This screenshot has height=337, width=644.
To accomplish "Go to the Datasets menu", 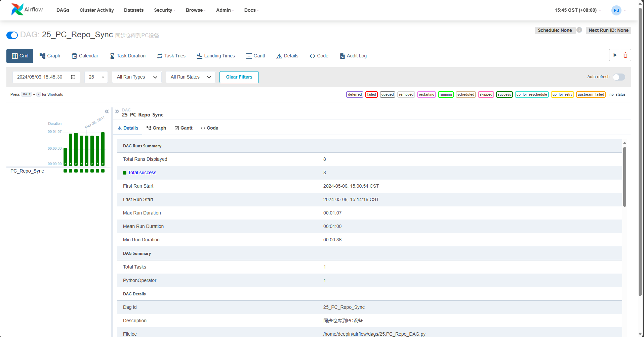I will tap(134, 10).
